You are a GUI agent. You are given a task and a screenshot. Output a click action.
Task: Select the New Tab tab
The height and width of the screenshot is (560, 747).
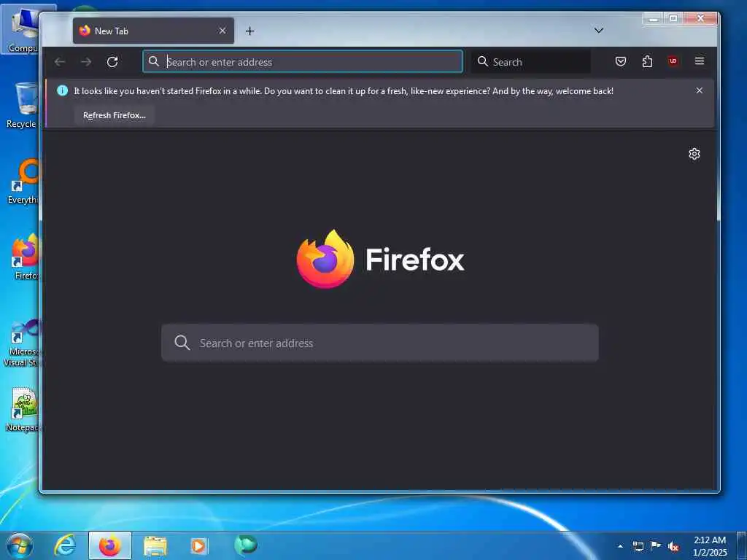click(x=153, y=31)
